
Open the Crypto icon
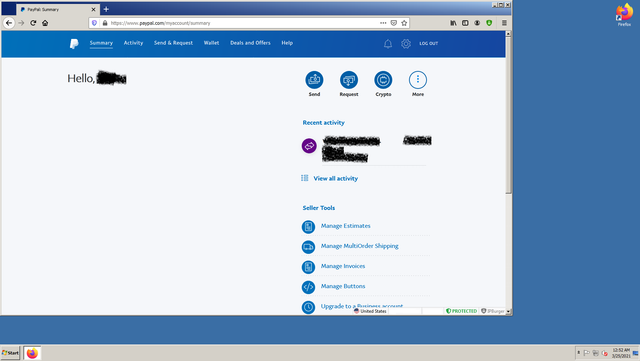pos(383,80)
